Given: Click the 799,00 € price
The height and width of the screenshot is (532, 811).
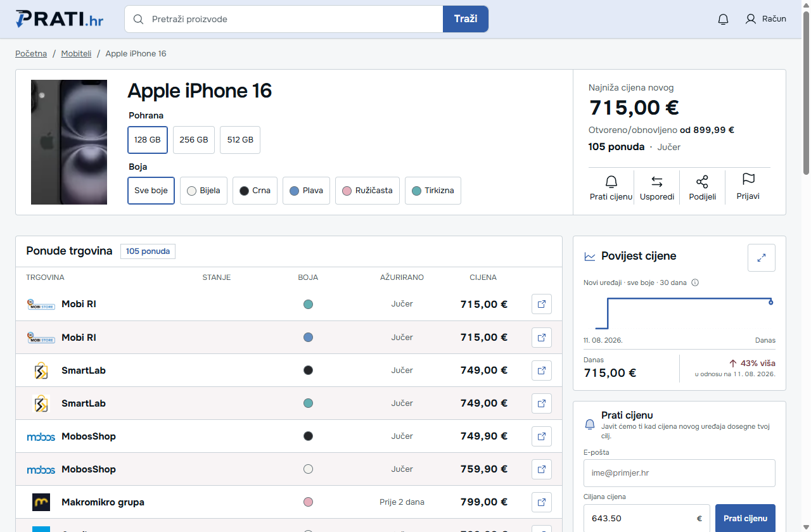Looking at the screenshot, I should (484, 502).
